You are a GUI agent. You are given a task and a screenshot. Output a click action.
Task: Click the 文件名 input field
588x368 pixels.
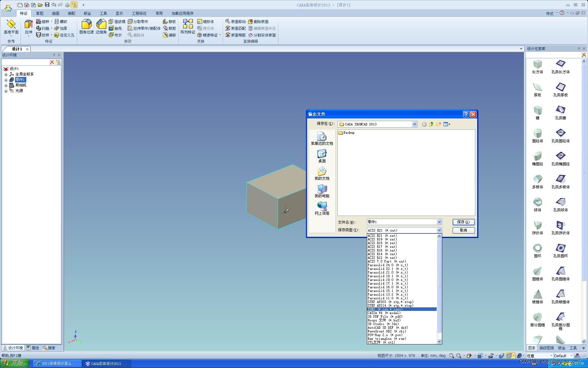pos(401,222)
